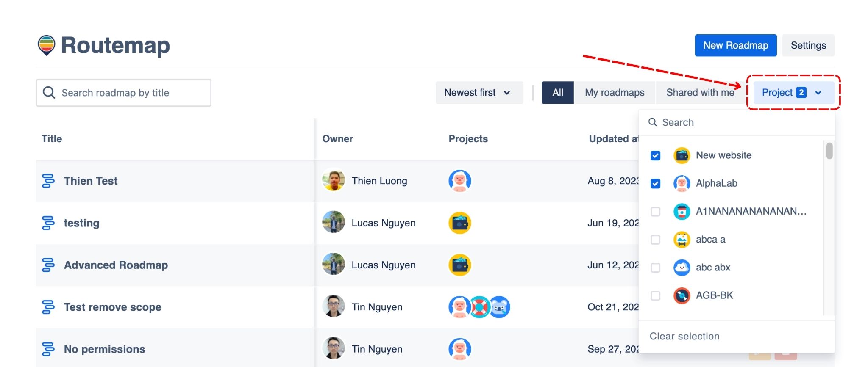868x367 pixels.
Task: Select the My roadmaps tab
Action: pyautogui.click(x=614, y=93)
